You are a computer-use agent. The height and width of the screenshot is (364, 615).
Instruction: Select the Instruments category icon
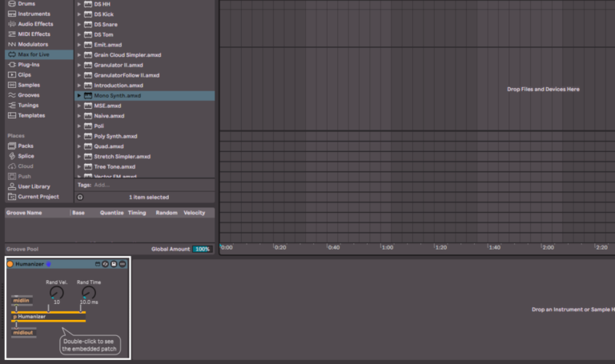12,14
